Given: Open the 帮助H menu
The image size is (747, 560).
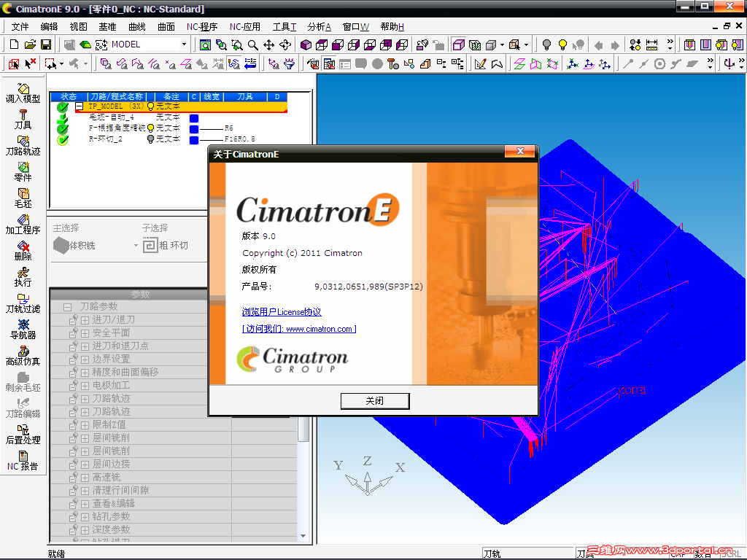Looking at the screenshot, I should click(392, 27).
